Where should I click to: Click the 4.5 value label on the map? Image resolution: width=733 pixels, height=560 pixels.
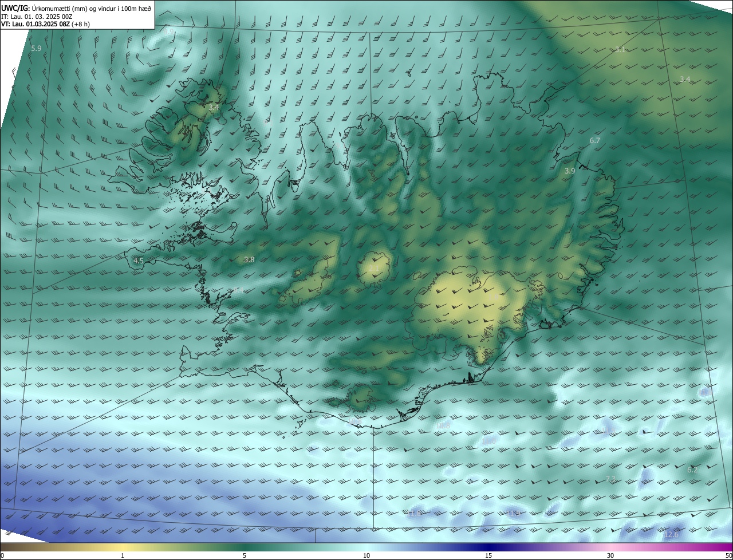[138, 261]
